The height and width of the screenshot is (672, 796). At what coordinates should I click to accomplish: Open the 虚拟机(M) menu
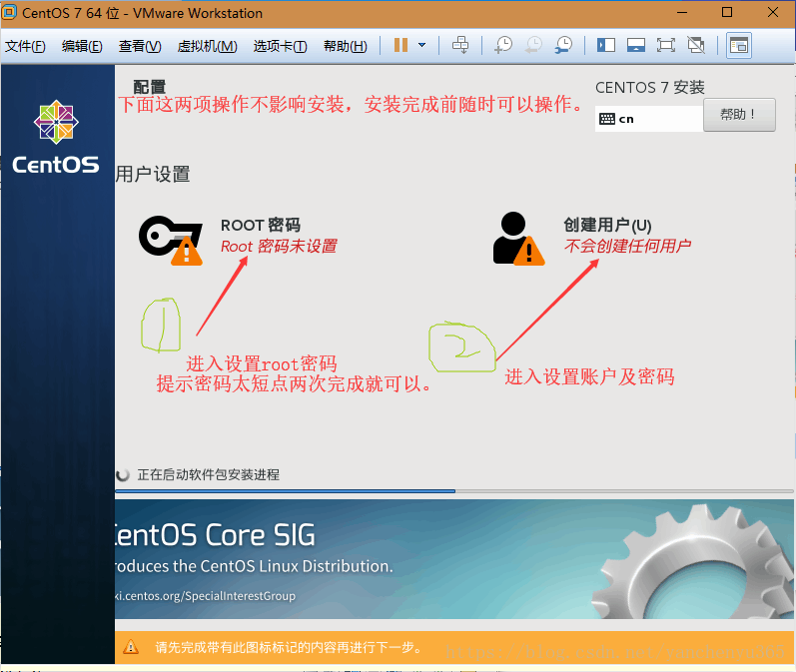(207, 46)
